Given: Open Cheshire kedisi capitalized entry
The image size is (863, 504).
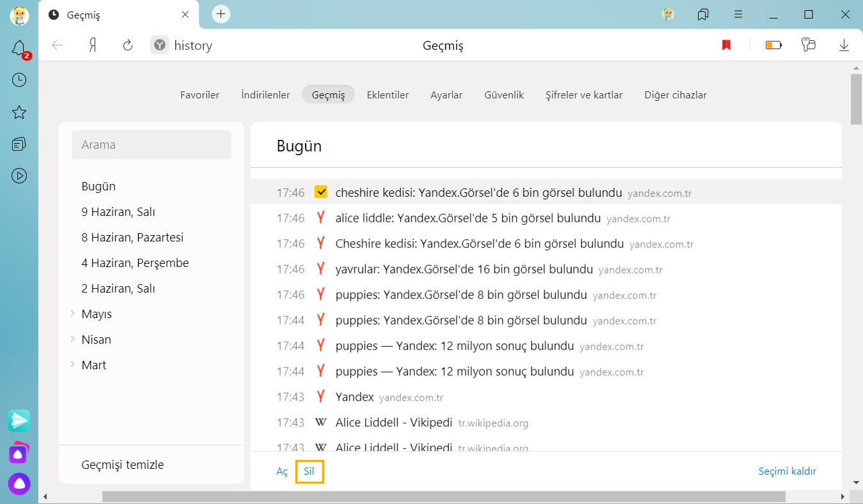Looking at the screenshot, I should (479, 243).
